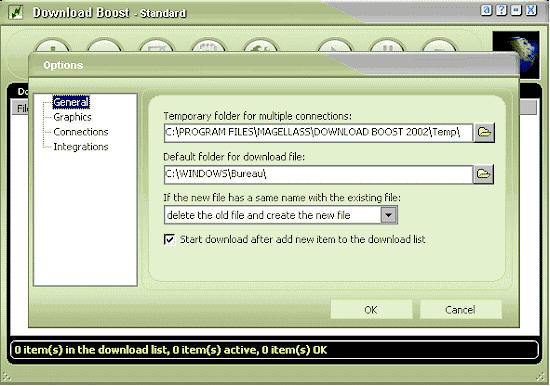
Task: Click the default download folder path field
Action: click(318, 174)
